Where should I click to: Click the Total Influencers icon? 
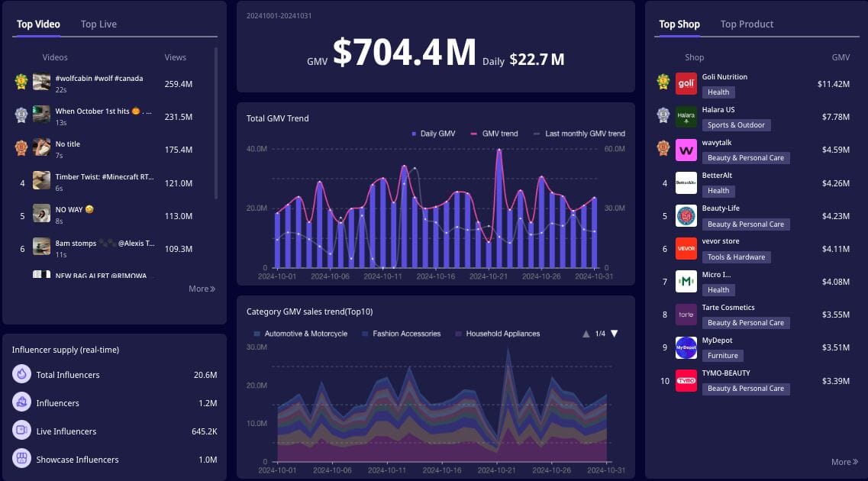coord(22,375)
